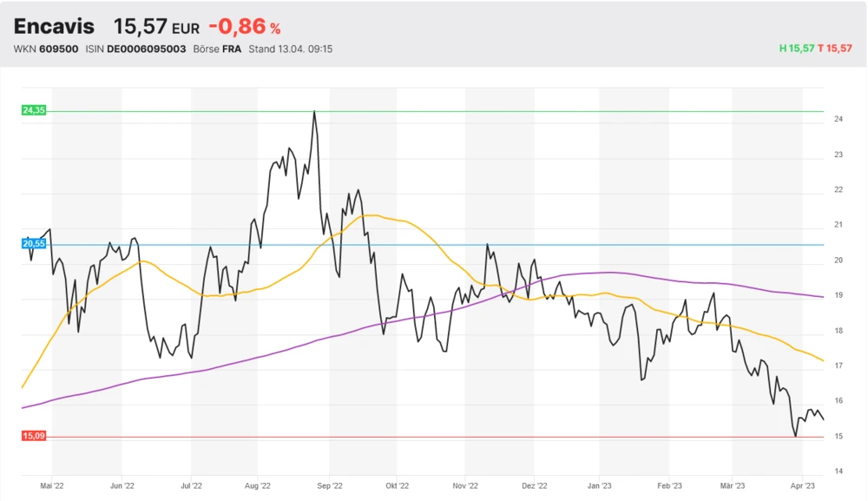Click the Encavis stock title

54,27
